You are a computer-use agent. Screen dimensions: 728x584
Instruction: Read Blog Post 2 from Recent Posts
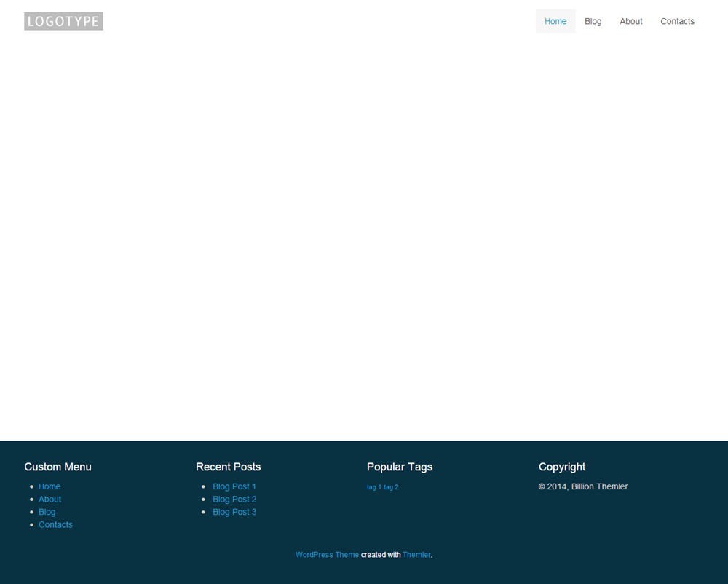point(234,500)
